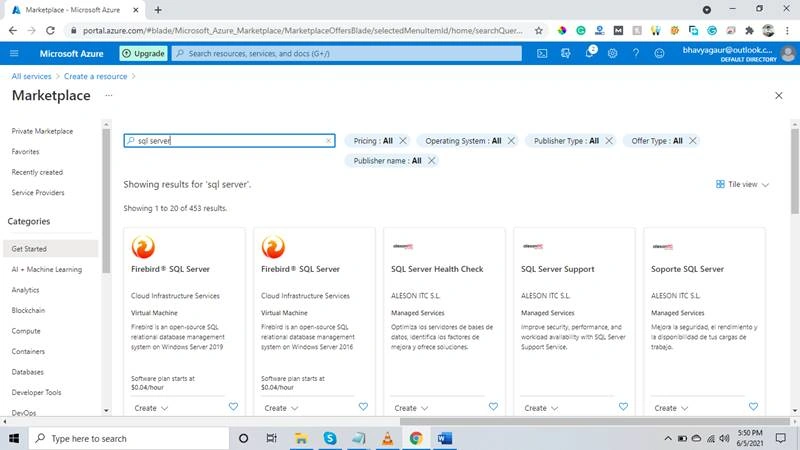This screenshot has height=450, width=800.
Task: Remove the Publisher name filter
Action: point(432,161)
